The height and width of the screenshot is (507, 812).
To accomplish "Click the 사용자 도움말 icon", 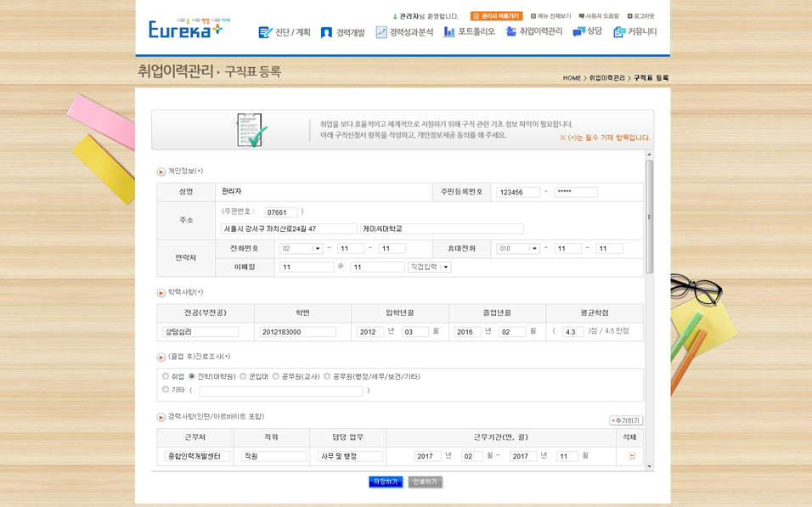I will [x=582, y=16].
